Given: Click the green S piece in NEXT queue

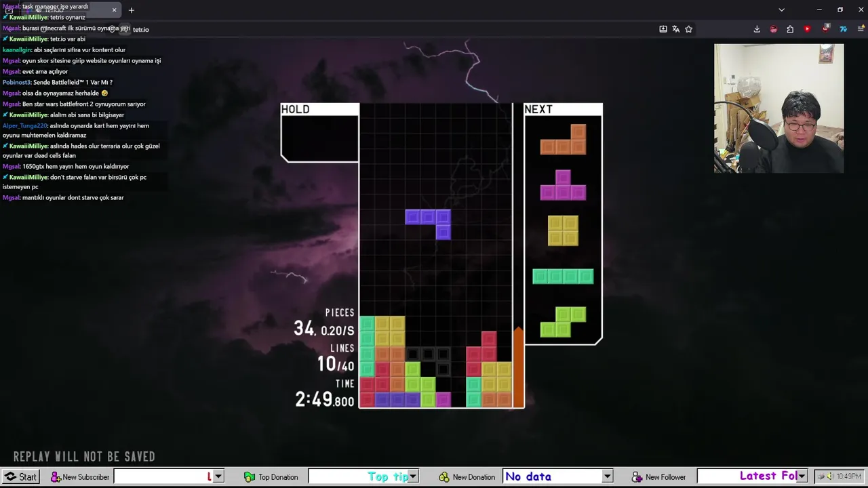Looking at the screenshot, I should point(563,322).
